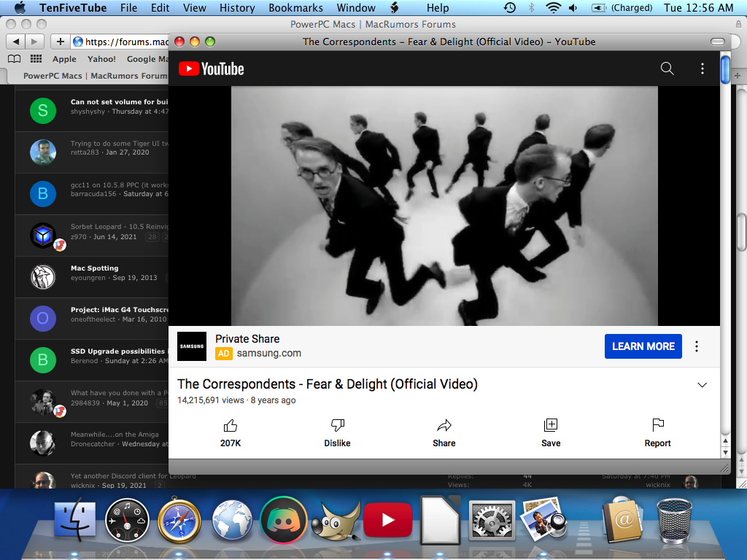Open Dashboard from the Dock
Viewport: 747px width, 560px height.
[127, 521]
